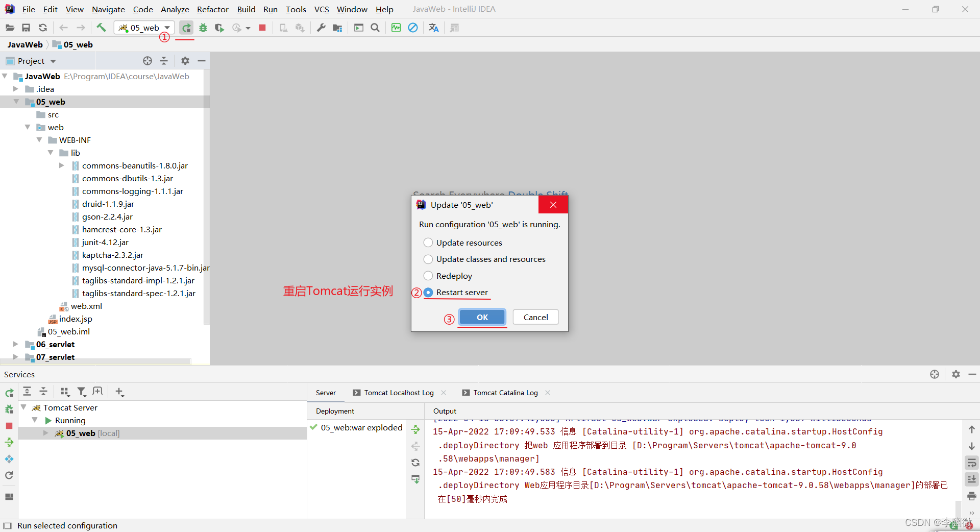This screenshot has width=980, height=532.
Task: Select the Restart server radio button
Action: pos(428,292)
